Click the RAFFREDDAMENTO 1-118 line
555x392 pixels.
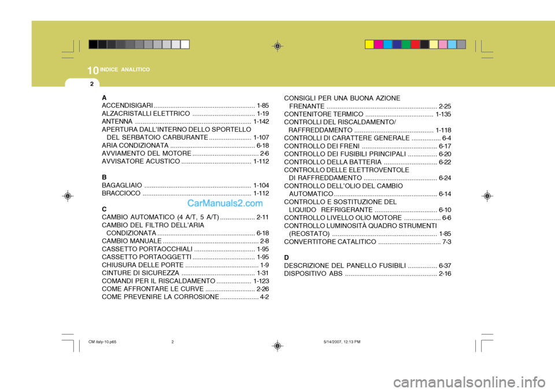pos(370,130)
